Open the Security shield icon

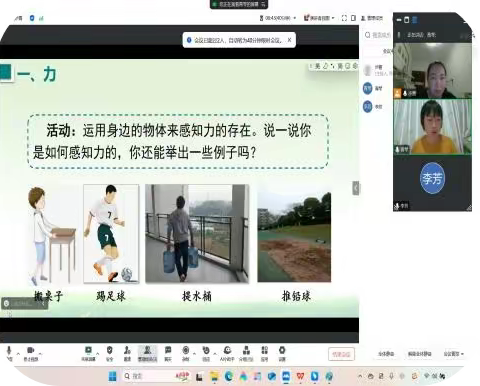click(x=110, y=350)
